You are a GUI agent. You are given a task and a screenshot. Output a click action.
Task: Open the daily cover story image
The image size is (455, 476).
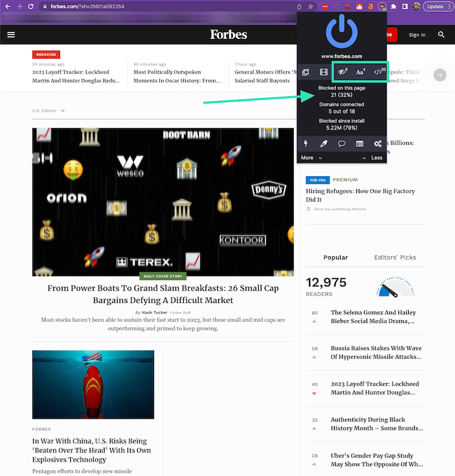[x=163, y=202]
